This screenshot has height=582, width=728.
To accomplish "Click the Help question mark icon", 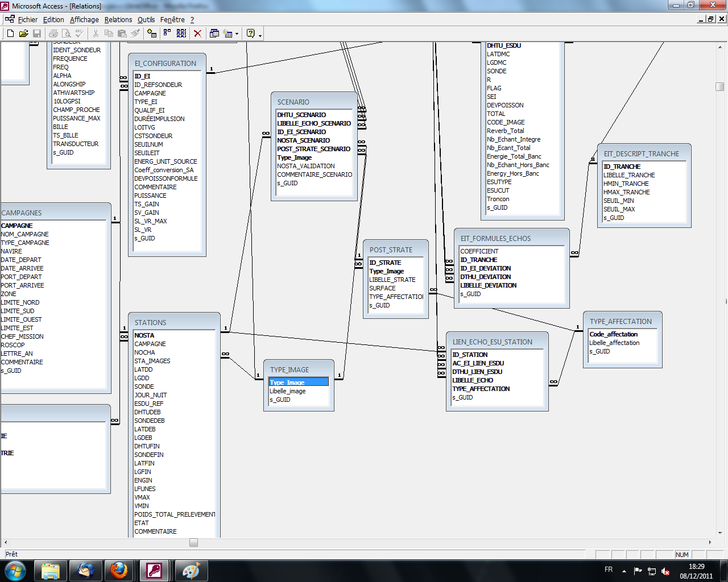I will 251,34.
